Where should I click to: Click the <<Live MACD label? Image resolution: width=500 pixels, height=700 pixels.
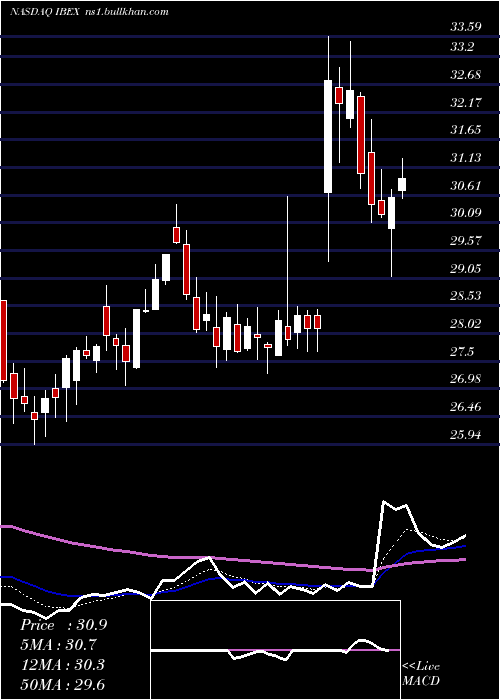[421, 673]
